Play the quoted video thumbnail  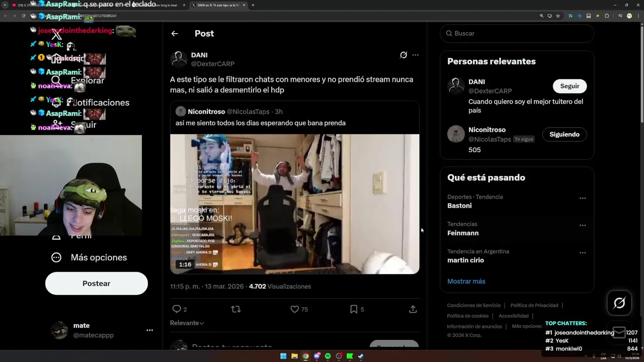295,204
